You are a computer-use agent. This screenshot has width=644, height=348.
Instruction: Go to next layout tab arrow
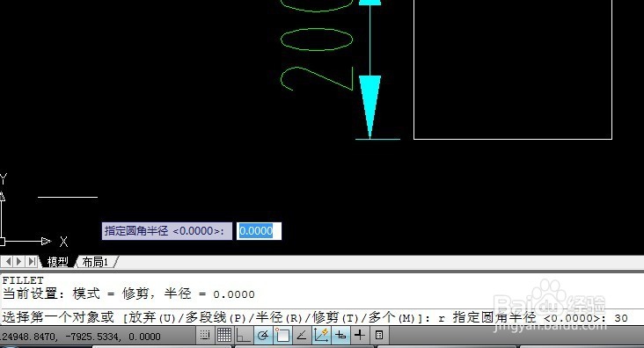(19, 261)
